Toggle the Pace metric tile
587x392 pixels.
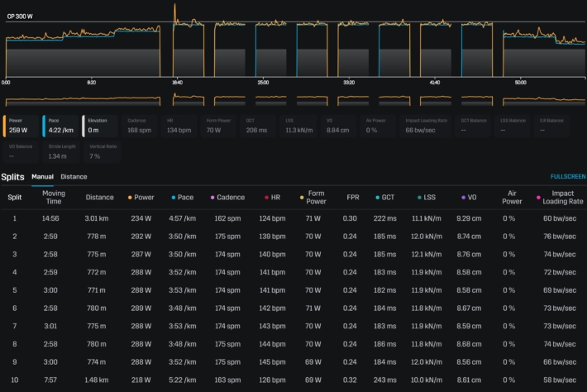click(x=60, y=125)
